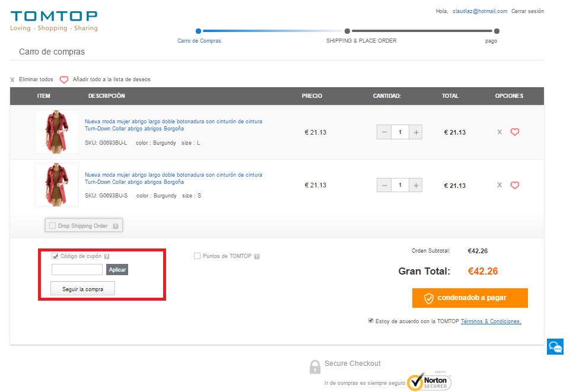Click the Seguir la compra button
The width and height of the screenshot is (576, 392).
[x=82, y=289]
